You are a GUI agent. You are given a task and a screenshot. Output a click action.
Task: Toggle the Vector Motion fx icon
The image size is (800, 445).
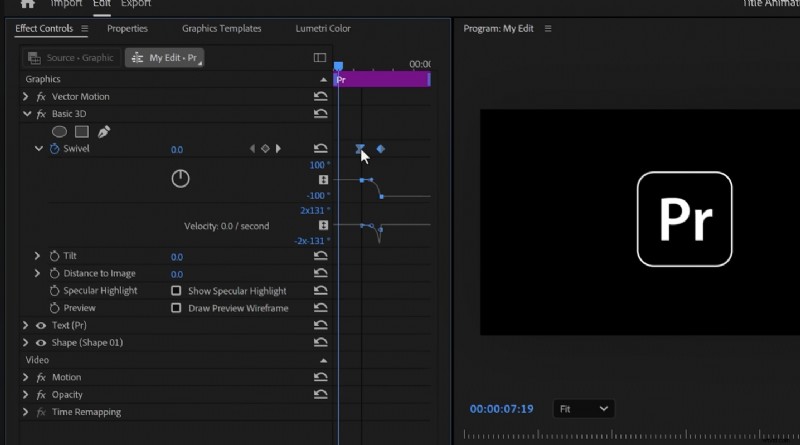(41, 96)
